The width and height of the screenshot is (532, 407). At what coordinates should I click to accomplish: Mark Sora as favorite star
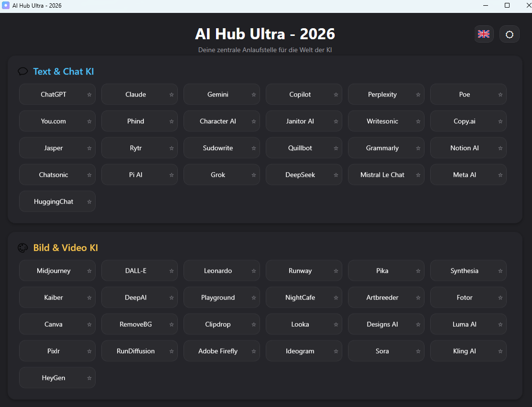(418, 352)
